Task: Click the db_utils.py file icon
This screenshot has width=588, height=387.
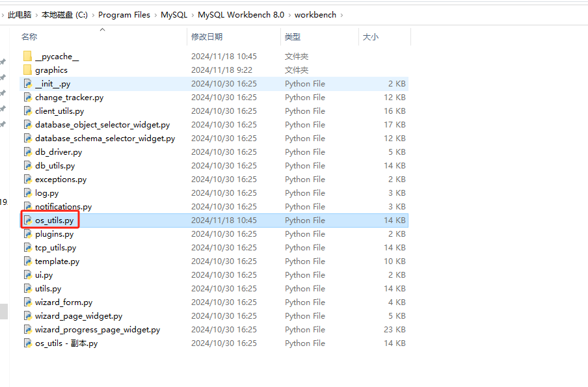Action: pos(28,165)
